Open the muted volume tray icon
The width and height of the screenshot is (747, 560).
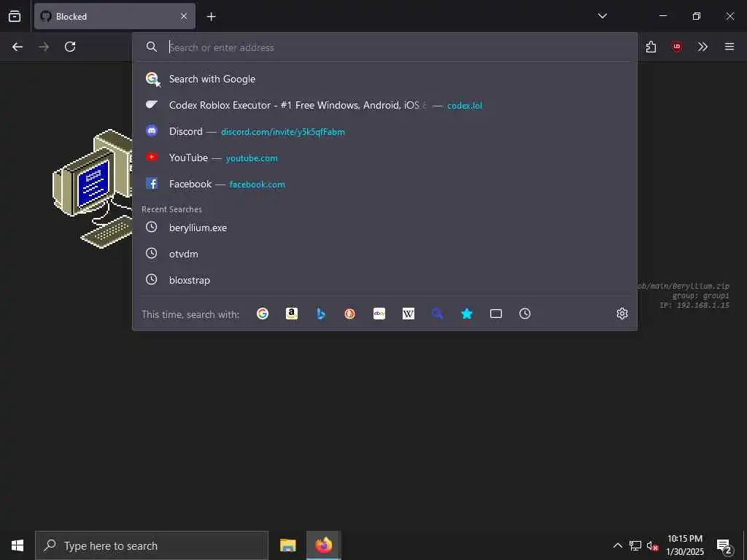[x=652, y=545]
